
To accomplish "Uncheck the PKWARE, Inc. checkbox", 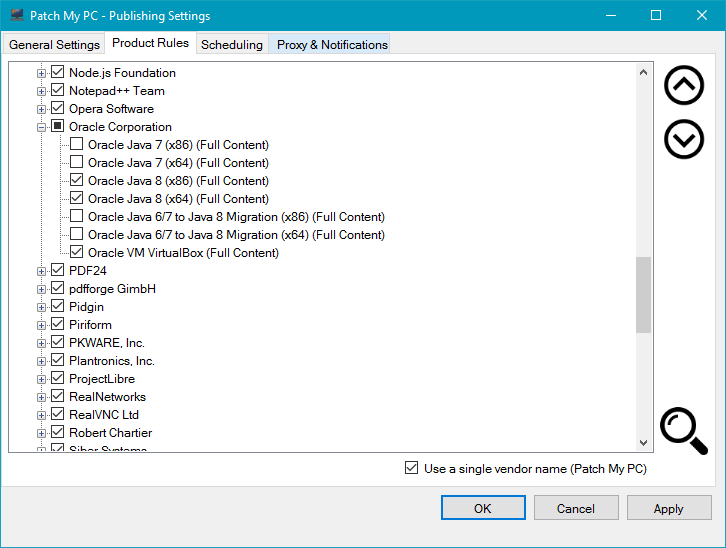I will click(57, 342).
